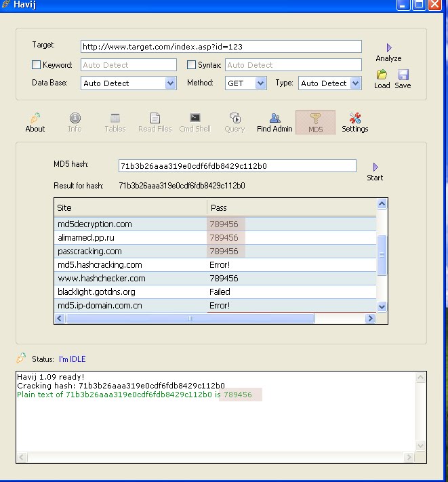
Task: Click the results table scroll left arrow
Action: (60, 318)
